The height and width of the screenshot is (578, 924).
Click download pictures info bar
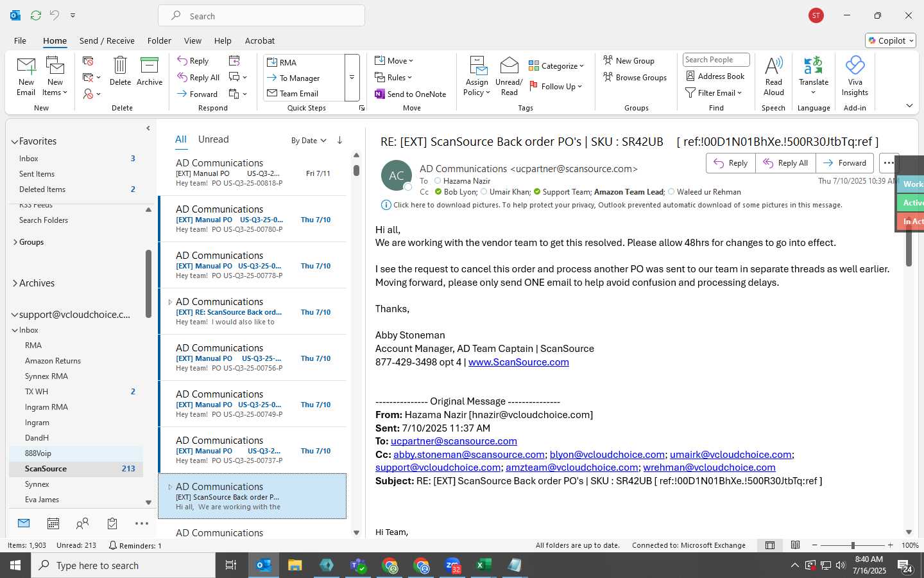611,205
